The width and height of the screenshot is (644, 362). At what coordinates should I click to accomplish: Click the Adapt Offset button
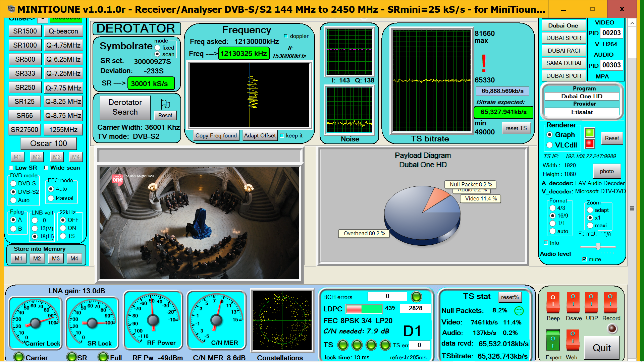click(260, 135)
